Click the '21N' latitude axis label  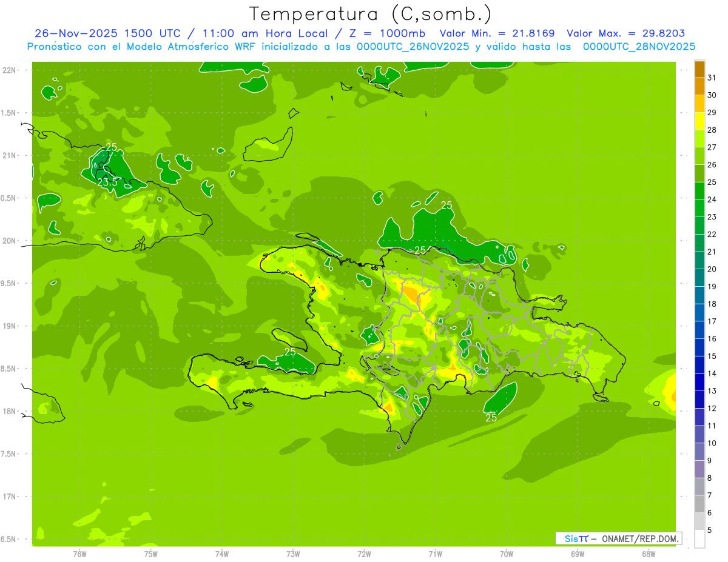(9, 155)
